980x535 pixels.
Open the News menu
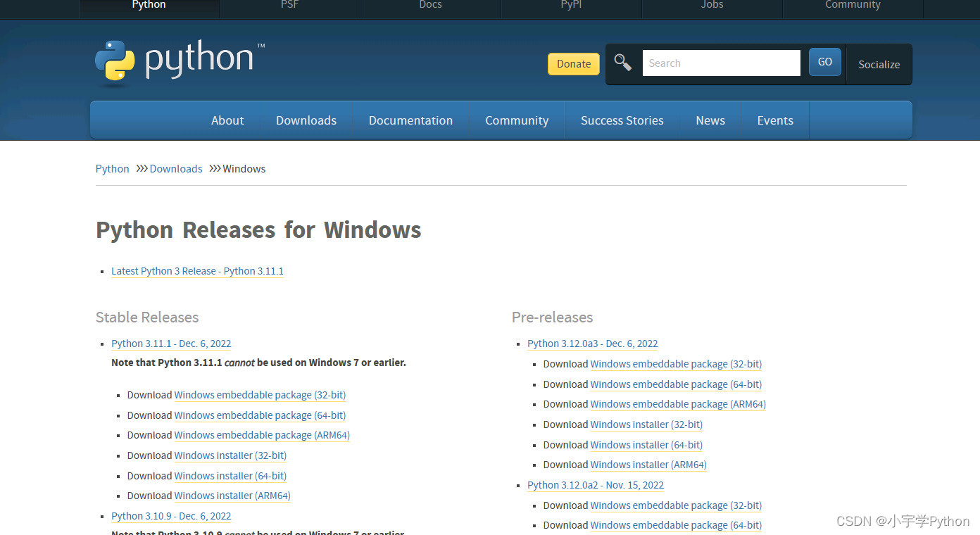[x=710, y=120]
